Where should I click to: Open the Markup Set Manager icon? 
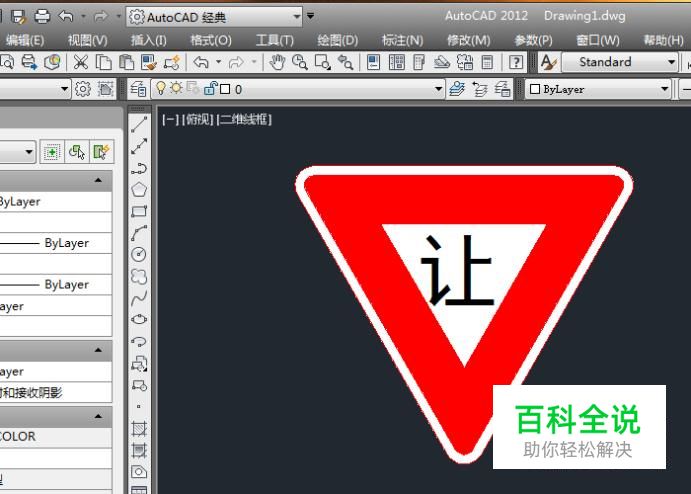pyautogui.click(x=464, y=62)
